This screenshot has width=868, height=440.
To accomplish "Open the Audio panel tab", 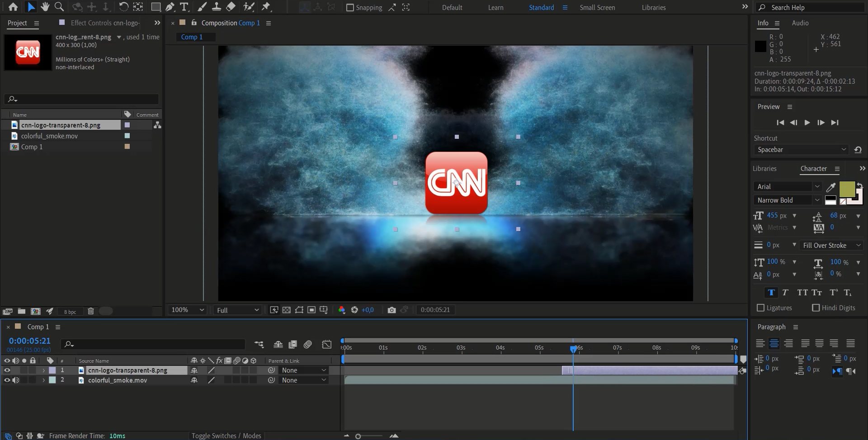I will (x=800, y=23).
